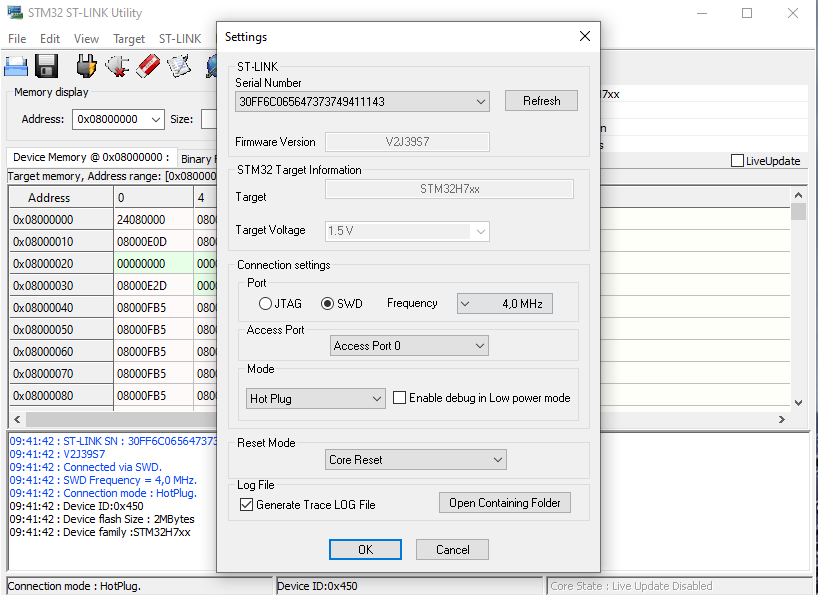Select the value cell 08000E0D
This screenshot has height=595, width=818.
pyautogui.click(x=153, y=241)
